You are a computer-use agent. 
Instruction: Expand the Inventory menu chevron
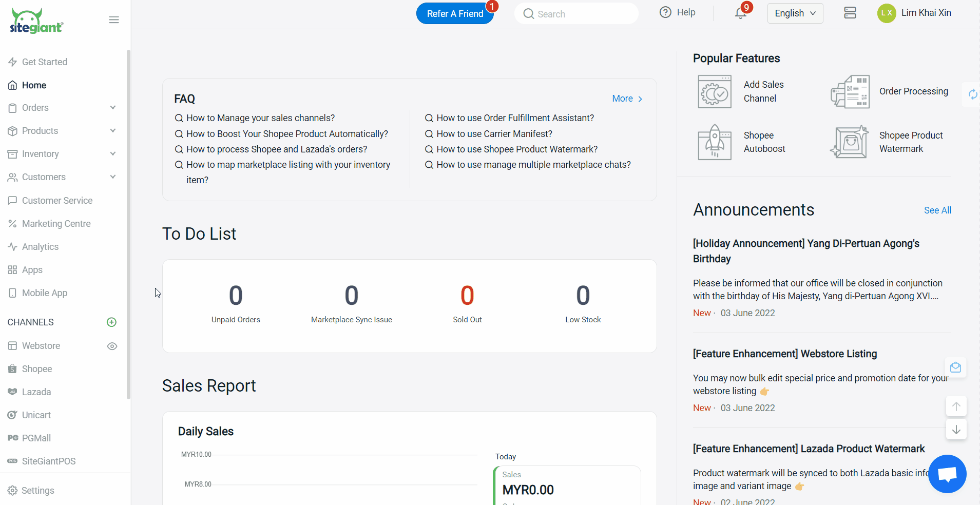point(113,154)
